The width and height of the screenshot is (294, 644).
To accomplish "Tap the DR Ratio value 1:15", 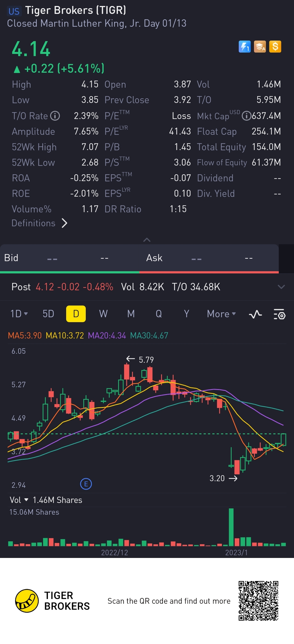I will 178,209.
